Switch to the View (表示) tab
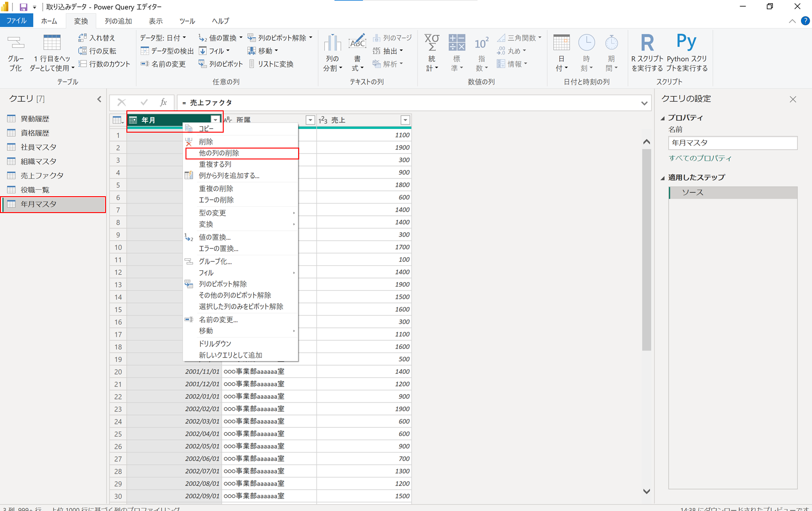 click(x=155, y=21)
